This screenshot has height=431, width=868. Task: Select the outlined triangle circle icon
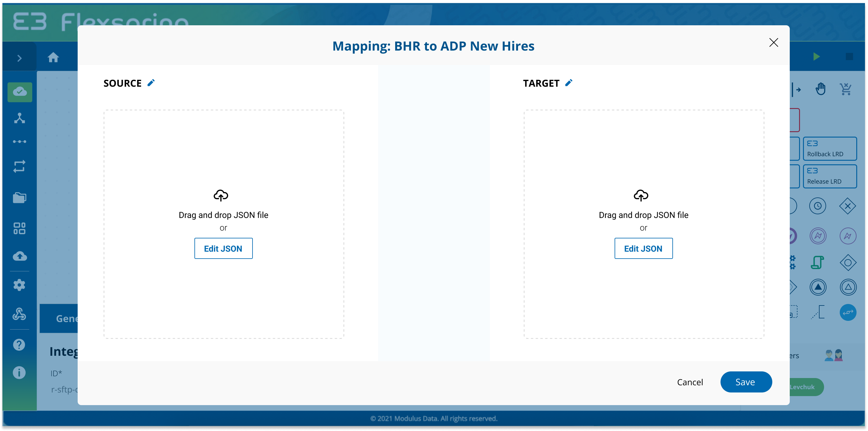pyautogui.click(x=848, y=287)
